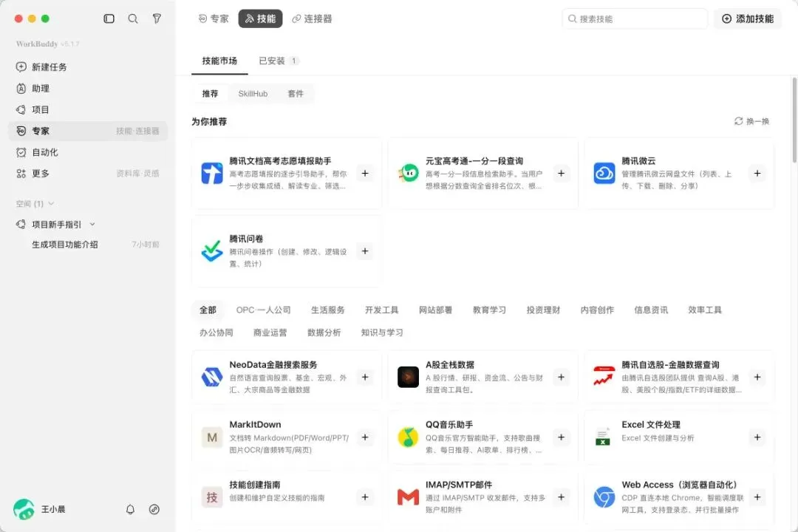Click the filter funnel icon in sidebar

click(x=157, y=18)
